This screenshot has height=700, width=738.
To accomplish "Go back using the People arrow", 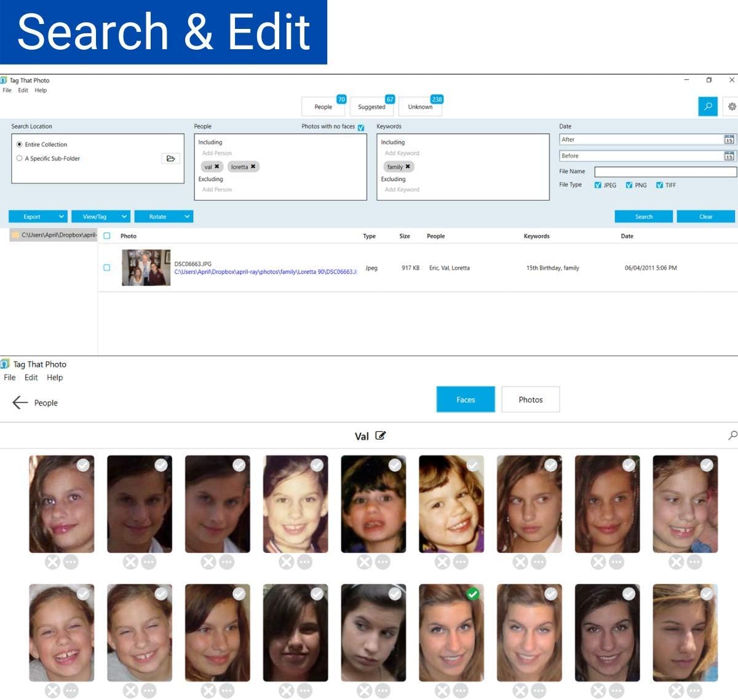I will click(x=20, y=402).
